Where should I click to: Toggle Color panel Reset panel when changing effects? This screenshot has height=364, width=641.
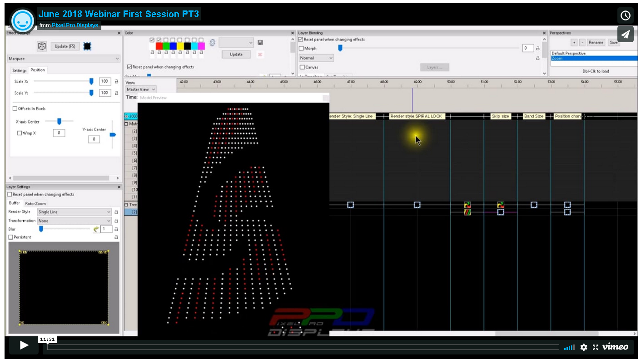[x=129, y=67]
